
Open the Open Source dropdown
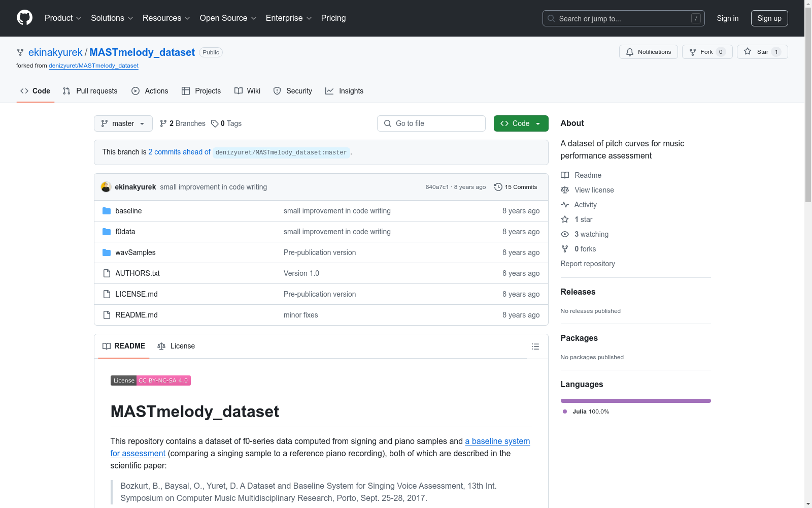click(228, 18)
